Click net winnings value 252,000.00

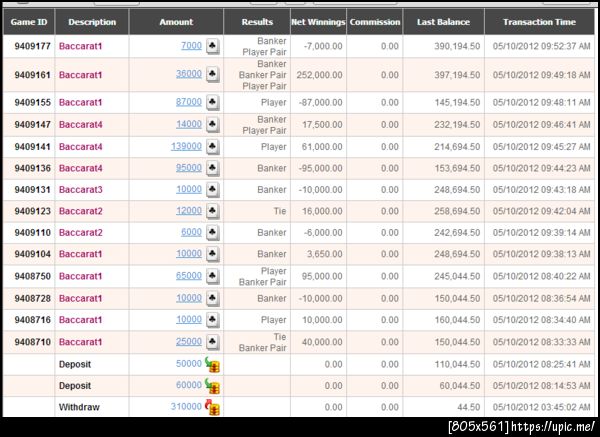(320, 75)
